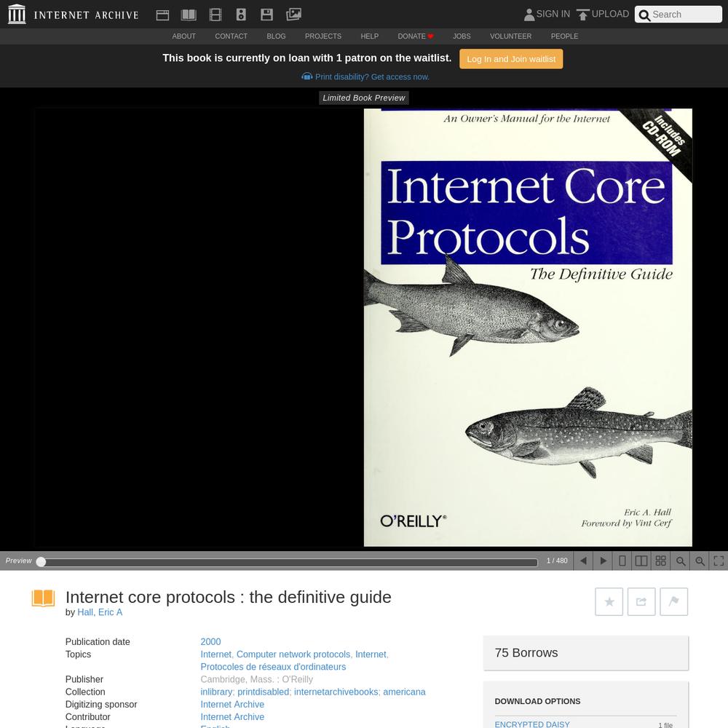The image size is (728, 728).
Task: Open the Video film-strip icon
Action: (215, 15)
